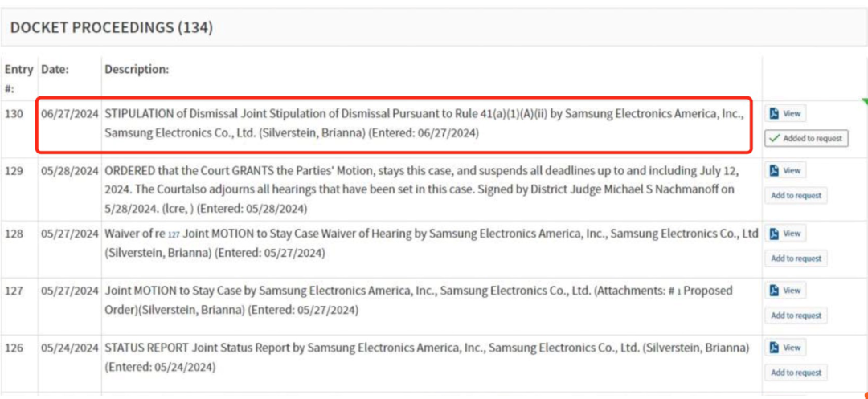Toggle 'Added to request' for entry 130
This screenshot has width=868, height=399.
[x=806, y=138]
